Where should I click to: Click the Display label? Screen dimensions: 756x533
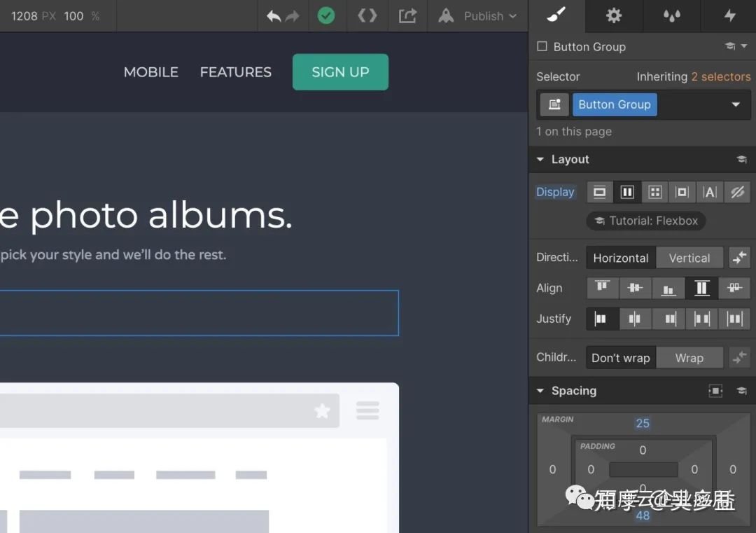coord(555,192)
